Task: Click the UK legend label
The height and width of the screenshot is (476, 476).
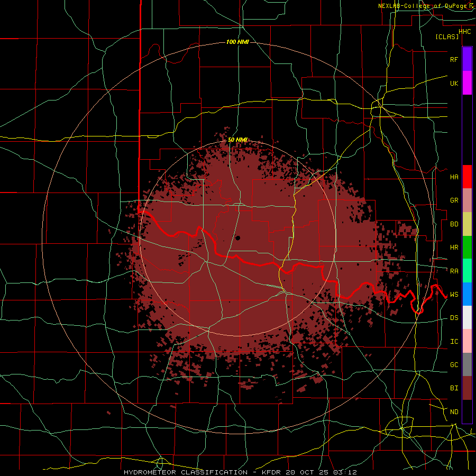Action: pyautogui.click(x=454, y=83)
